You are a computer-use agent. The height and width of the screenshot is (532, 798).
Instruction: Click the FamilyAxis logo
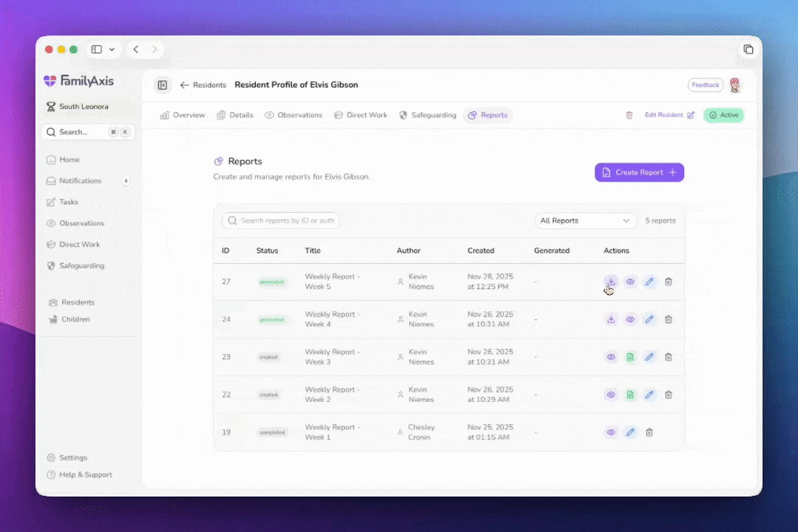pyautogui.click(x=79, y=81)
